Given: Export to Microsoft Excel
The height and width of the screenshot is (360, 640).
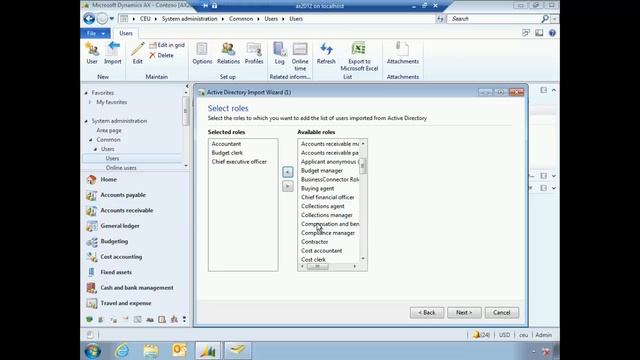Looking at the screenshot, I should pyautogui.click(x=359, y=56).
